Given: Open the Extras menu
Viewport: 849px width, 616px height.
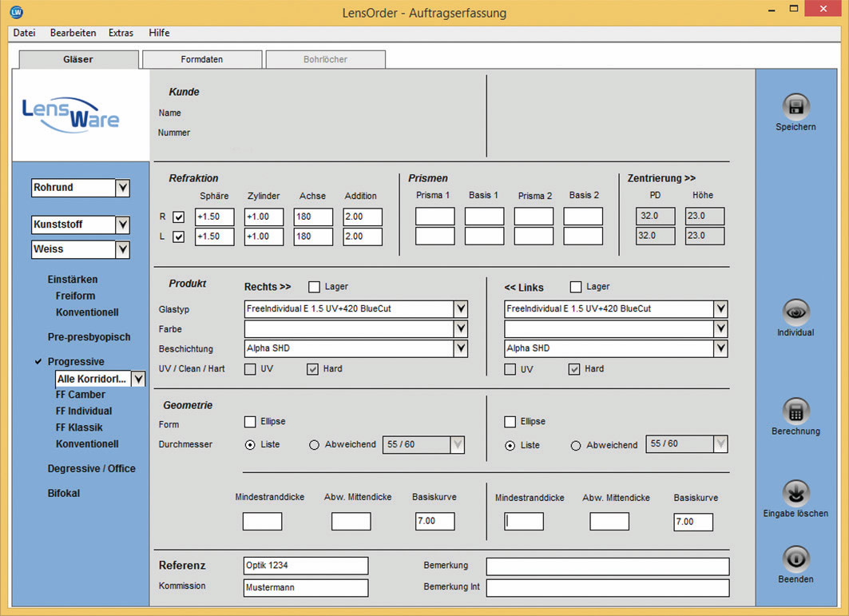Looking at the screenshot, I should click(x=121, y=33).
